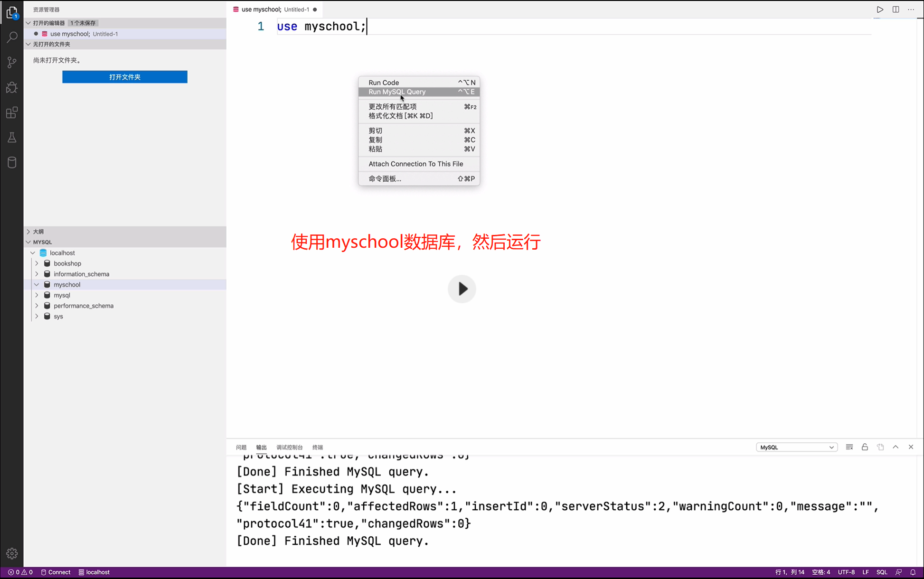Collapse the no folder opened section
The height and width of the screenshot is (579, 924).
coord(28,44)
